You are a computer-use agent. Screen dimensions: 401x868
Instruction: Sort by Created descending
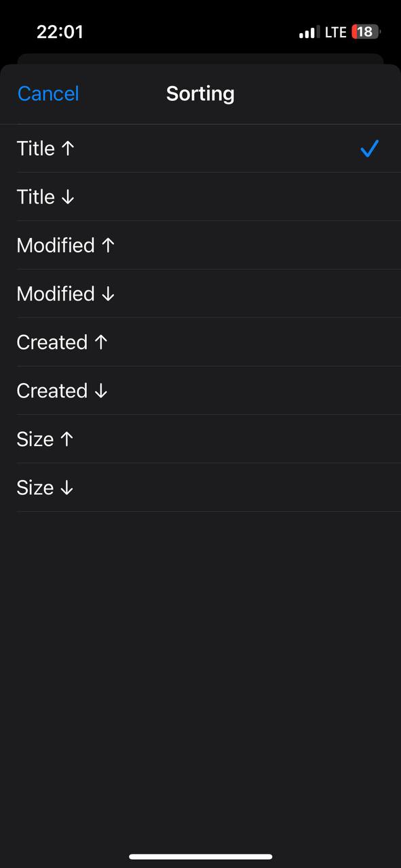pos(200,391)
